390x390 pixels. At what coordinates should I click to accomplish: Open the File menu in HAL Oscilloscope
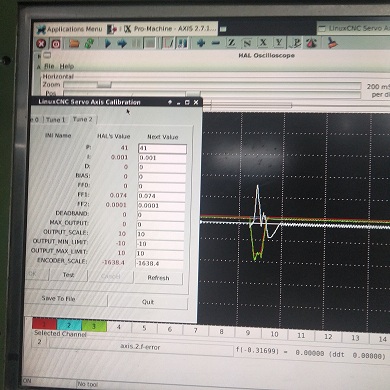[x=49, y=66]
